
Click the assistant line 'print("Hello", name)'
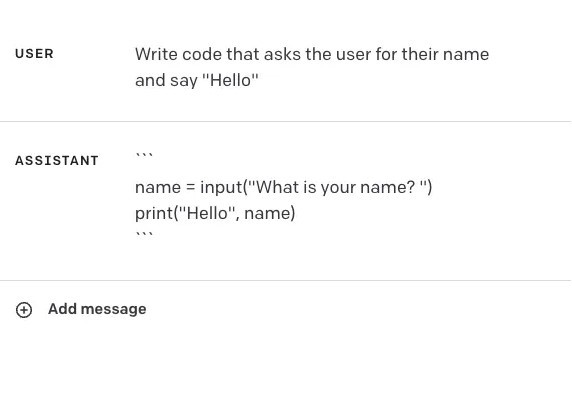(215, 213)
